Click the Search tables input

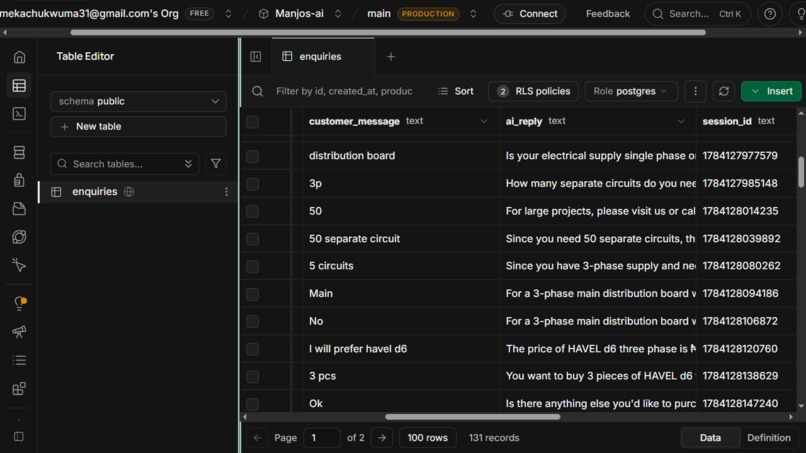pos(124,164)
